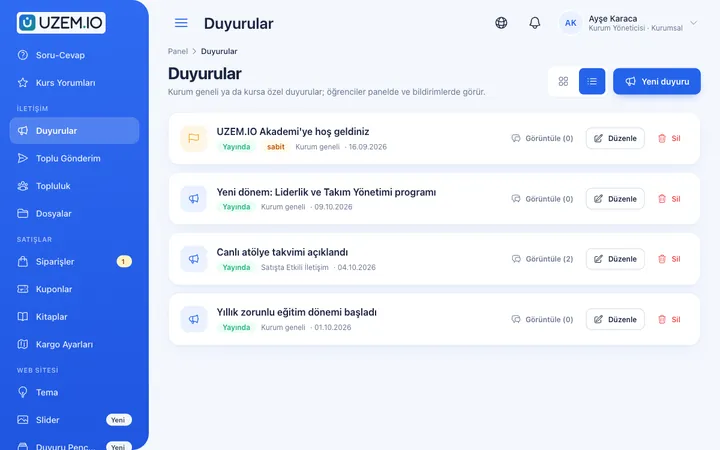
Task: Open Yıllık zorunlu eğitim dönemi başladı announcement
Action: click(x=297, y=312)
